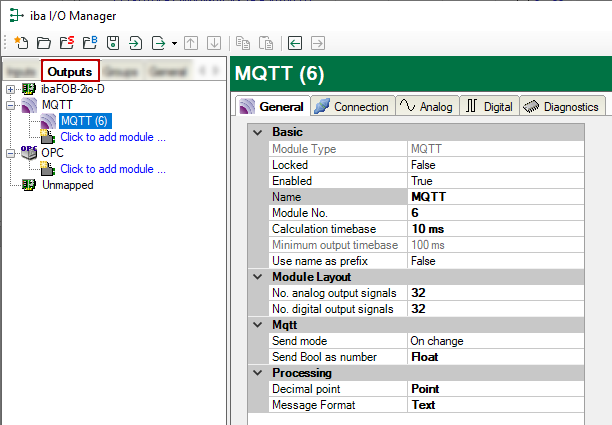Select the Unmapped tree item
This screenshot has width=612, height=425.
click(67, 185)
